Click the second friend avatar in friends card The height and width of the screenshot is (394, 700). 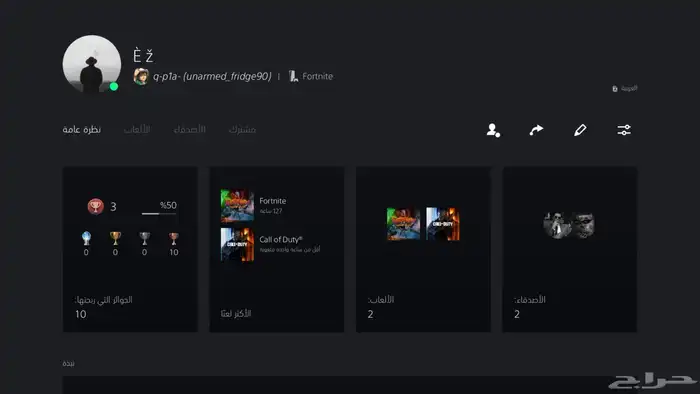582,225
